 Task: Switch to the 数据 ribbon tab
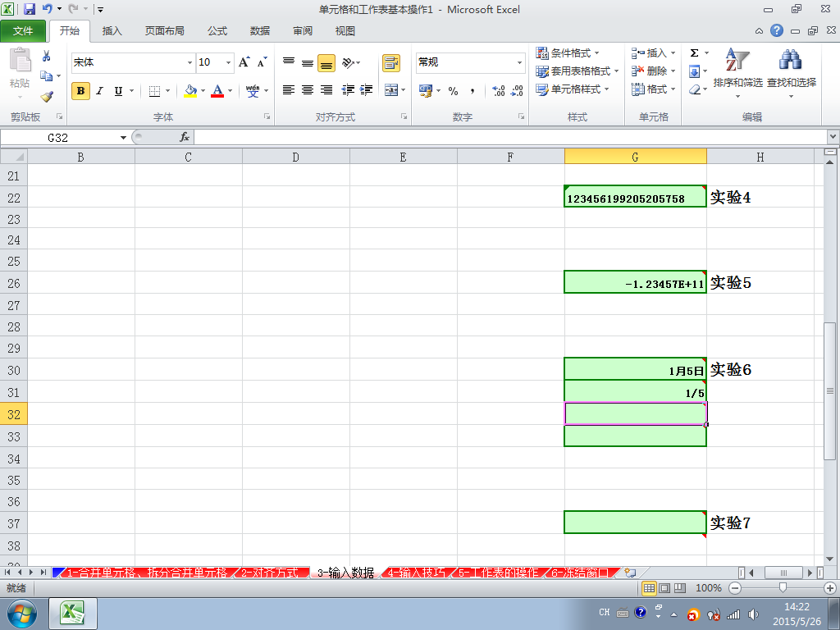(x=260, y=31)
